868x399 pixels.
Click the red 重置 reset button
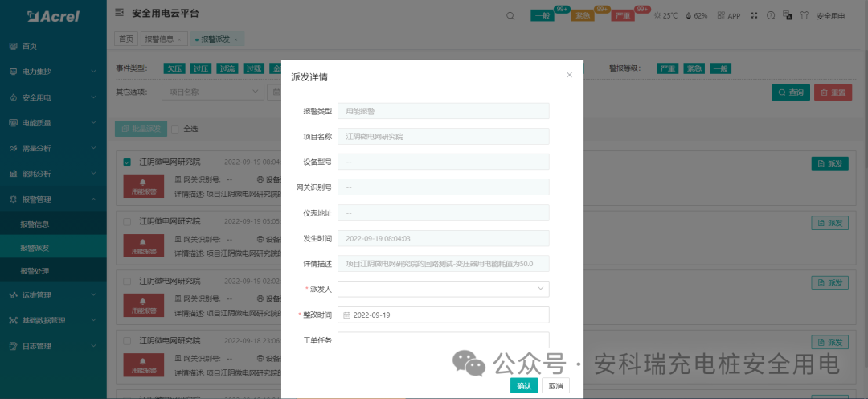(833, 93)
